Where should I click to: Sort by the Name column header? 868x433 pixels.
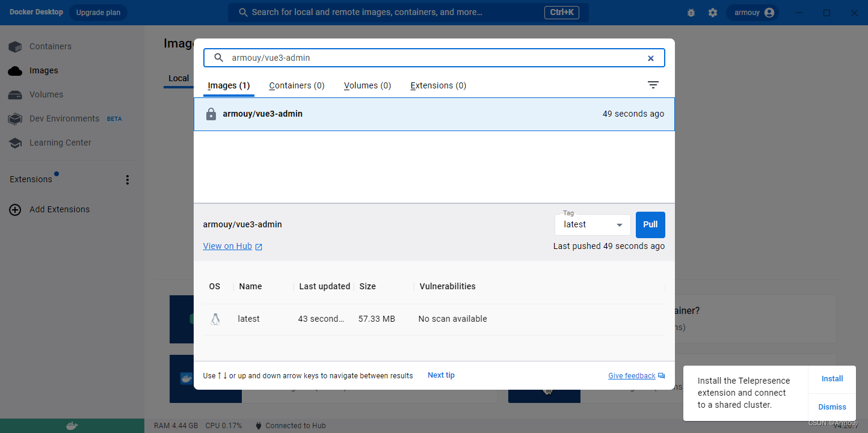(x=250, y=286)
